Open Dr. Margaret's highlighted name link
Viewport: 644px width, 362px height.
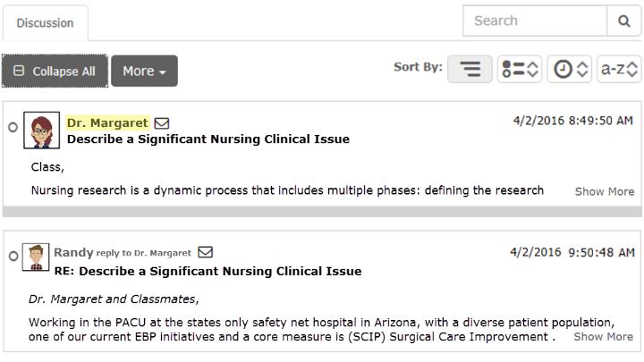(x=107, y=122)
